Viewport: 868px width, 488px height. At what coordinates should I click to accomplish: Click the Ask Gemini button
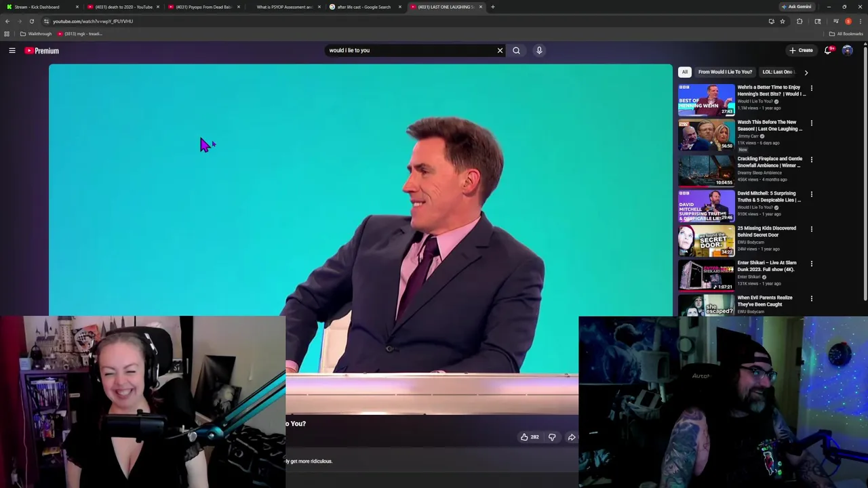pyautogui.click(x=796, y=7)
